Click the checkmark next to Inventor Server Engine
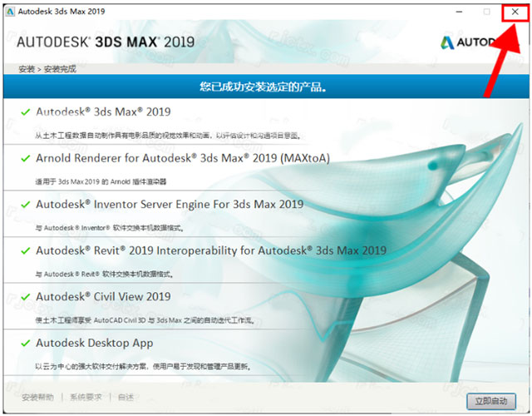Image resolution: width=532 pixels, height=416 pixels. point(26,205)
